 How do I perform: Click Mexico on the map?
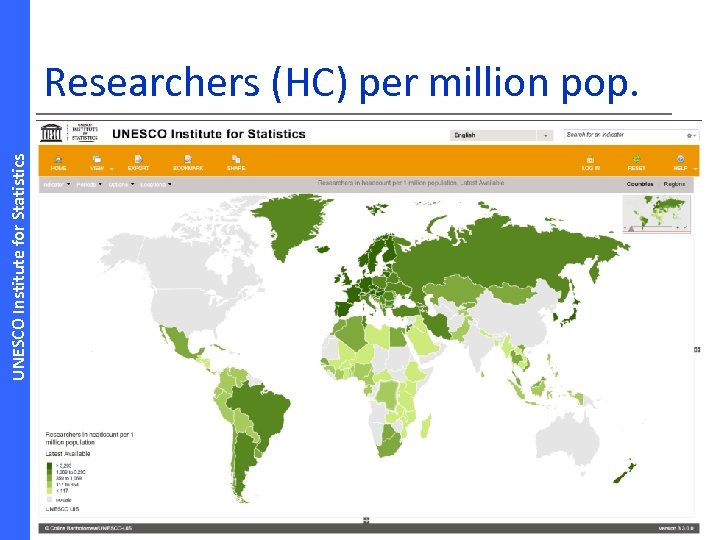pyautogui.click(x=179, y=342)
